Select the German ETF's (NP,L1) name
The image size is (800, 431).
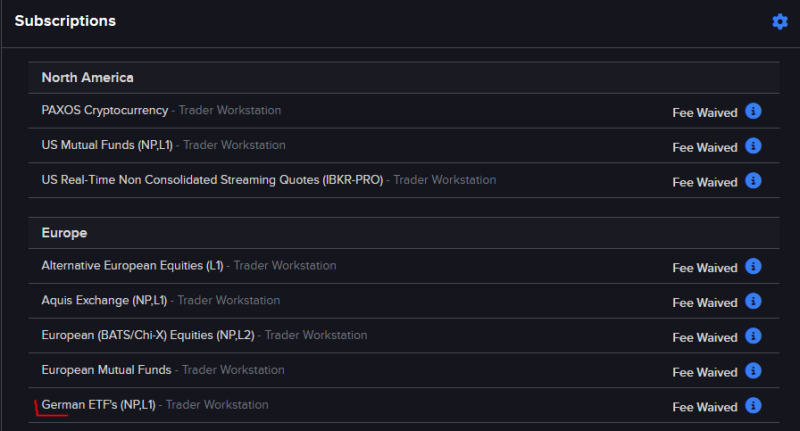coord(98,405)
